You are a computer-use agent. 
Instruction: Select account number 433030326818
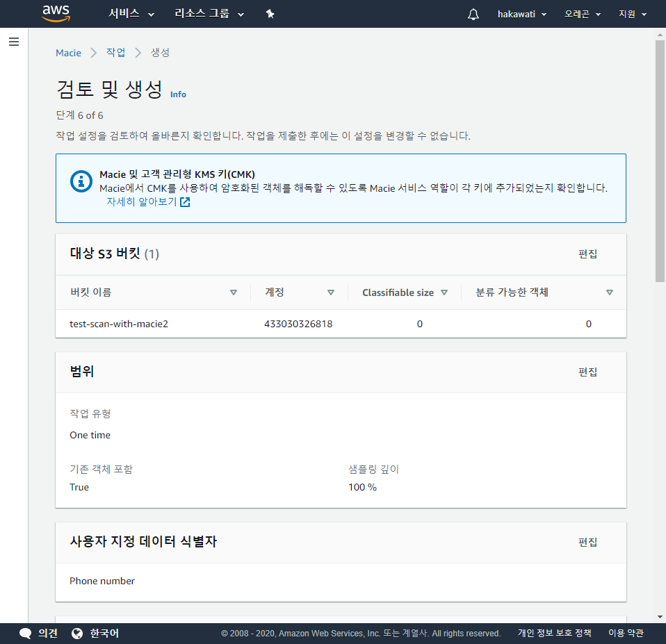tap(298, 324)
